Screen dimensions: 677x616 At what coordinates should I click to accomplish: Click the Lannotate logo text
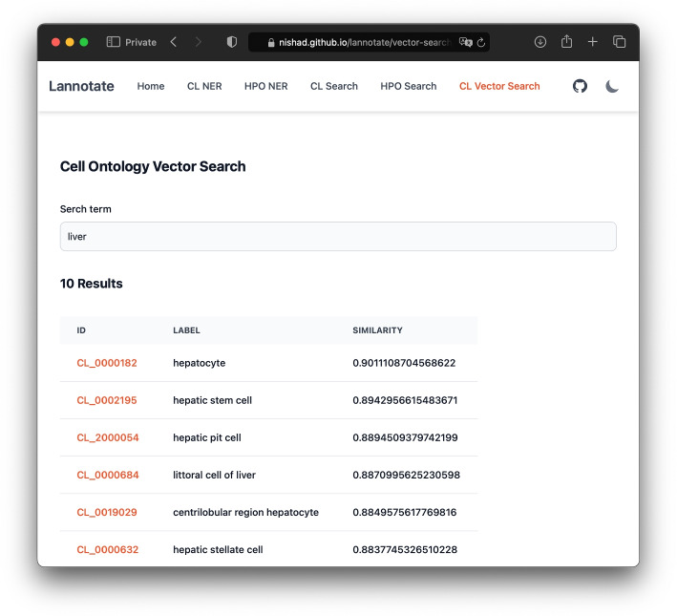coord(81,86)
